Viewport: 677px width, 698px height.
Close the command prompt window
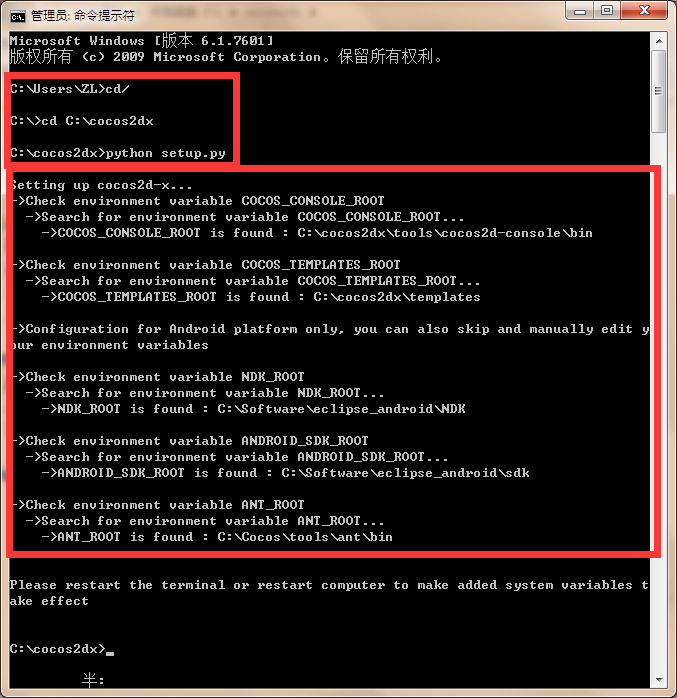644,11
